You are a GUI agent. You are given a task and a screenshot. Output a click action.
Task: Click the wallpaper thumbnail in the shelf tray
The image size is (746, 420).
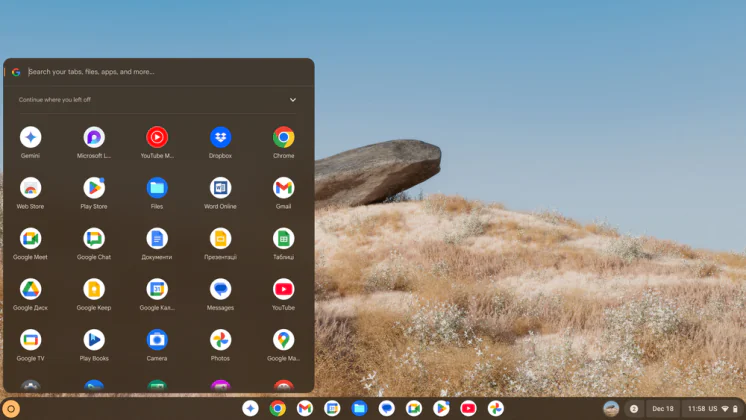pyautogui.click(x=611, y=409)
